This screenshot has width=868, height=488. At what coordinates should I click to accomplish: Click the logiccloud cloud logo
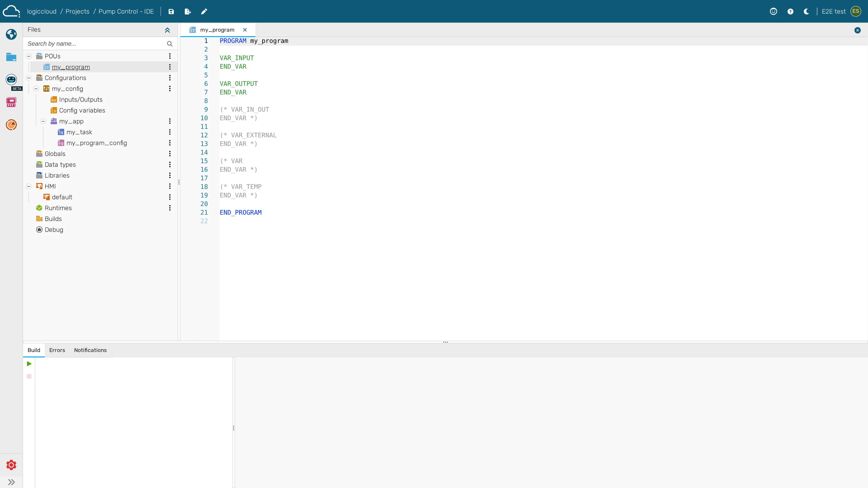(12, 12)
